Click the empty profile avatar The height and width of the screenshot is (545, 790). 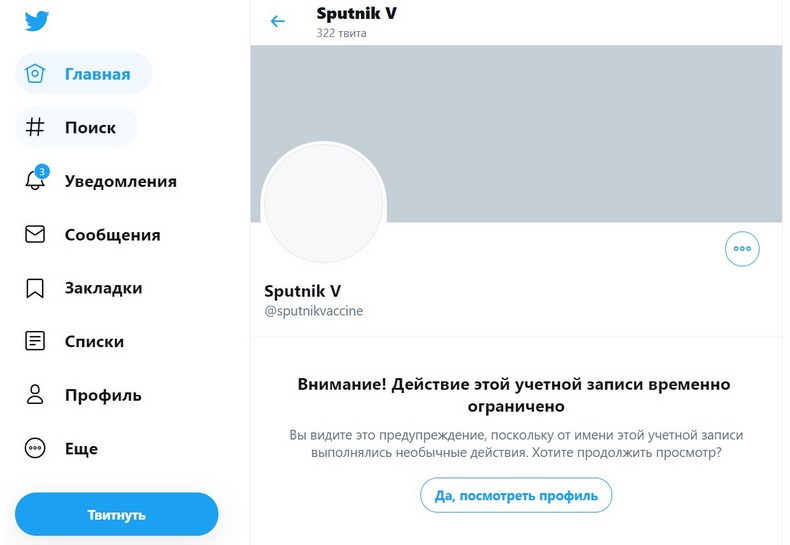323,204
